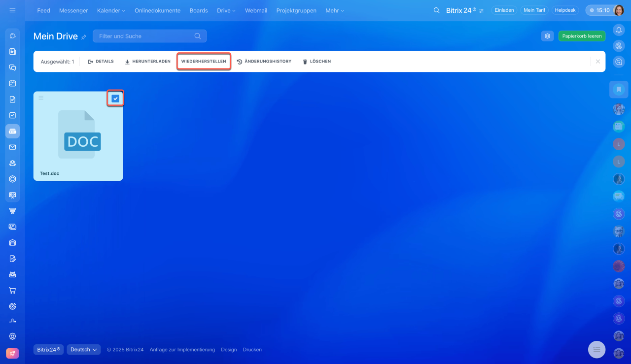The width and height of the screenshot is (631, 364).
Task: Open the Boards menu item
Action: point(199,10)
